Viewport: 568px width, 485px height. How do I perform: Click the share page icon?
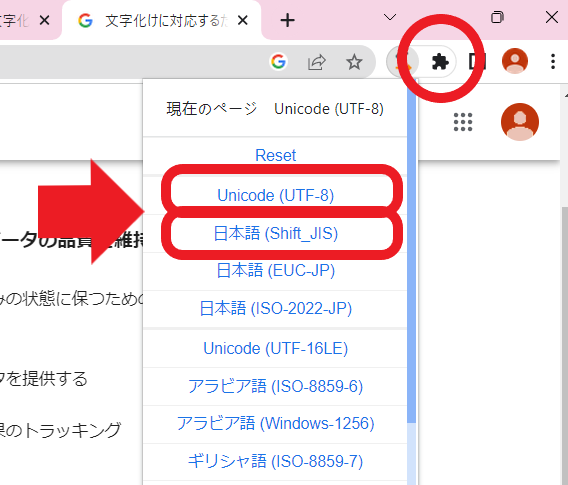coord(317,62)
